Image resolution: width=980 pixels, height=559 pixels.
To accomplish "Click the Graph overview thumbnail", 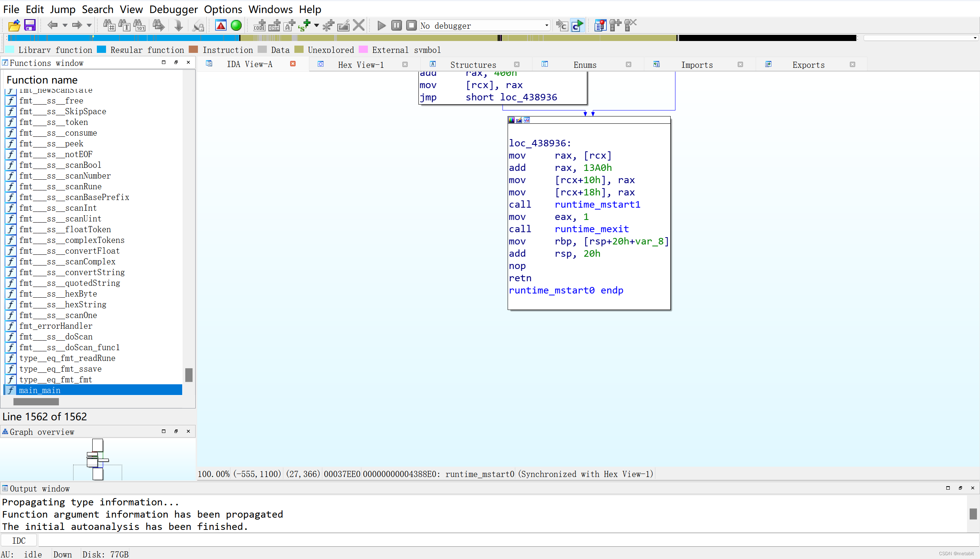I will pos(98,459).
